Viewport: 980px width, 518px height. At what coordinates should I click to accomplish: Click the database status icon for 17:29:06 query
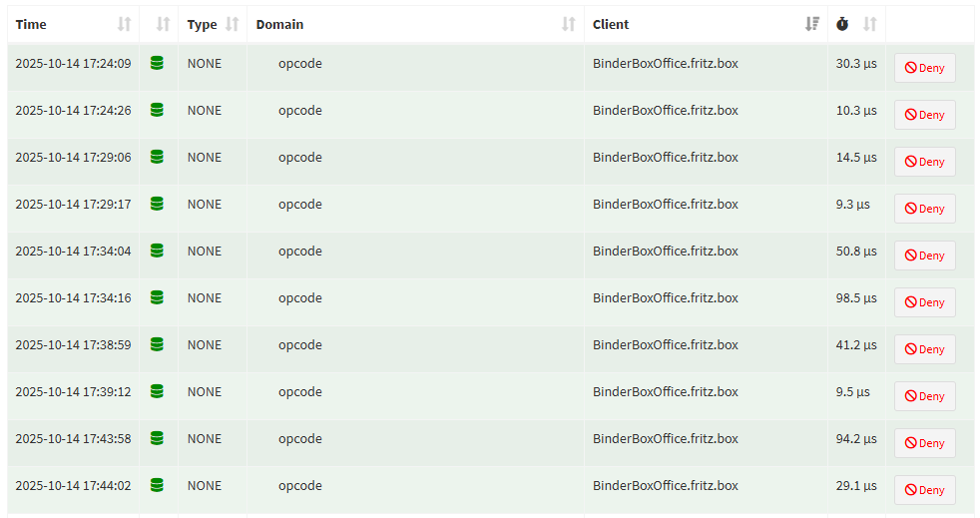[x=157, y=157]
